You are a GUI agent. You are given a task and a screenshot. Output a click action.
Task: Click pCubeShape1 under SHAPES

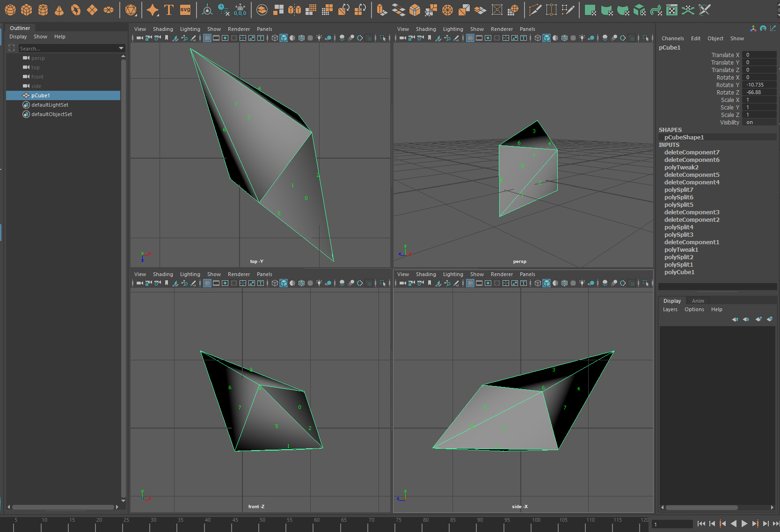click(684, 137)
